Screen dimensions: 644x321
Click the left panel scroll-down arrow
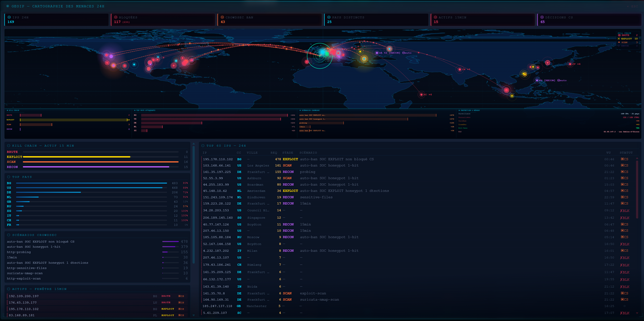click(x=194, y=315)
